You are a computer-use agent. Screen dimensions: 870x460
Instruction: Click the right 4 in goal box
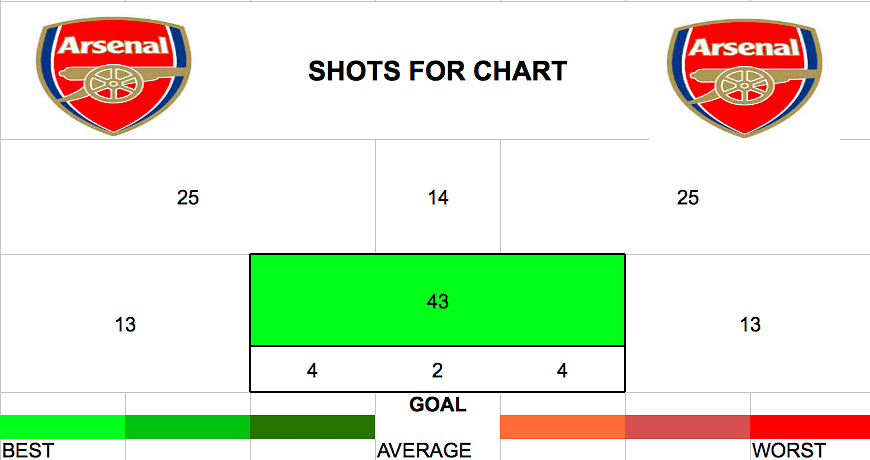click(x=562, y=370)
